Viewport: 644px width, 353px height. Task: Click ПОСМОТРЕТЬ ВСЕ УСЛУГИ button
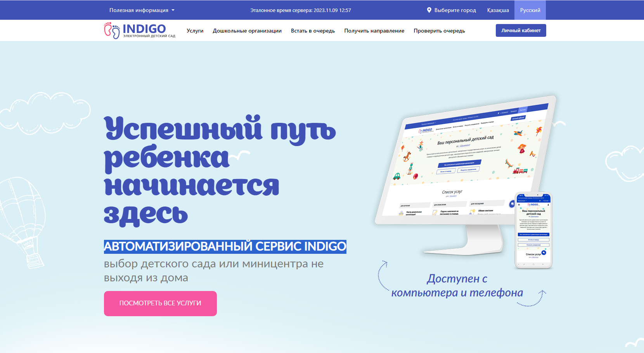point(160,303)
